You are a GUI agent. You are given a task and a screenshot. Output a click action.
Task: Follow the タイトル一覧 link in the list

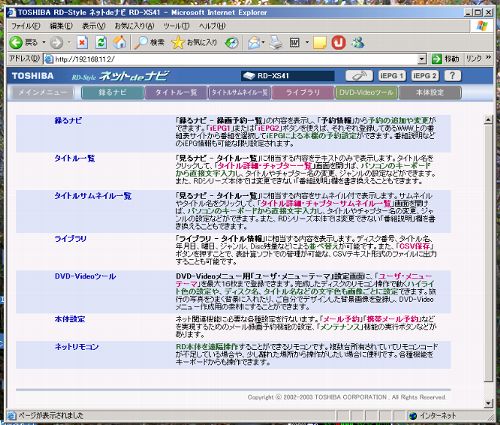[x=75, y=158]
